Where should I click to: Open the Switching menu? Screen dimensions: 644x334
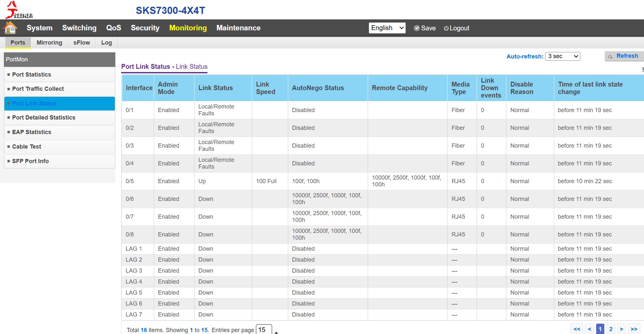point(79,28)
